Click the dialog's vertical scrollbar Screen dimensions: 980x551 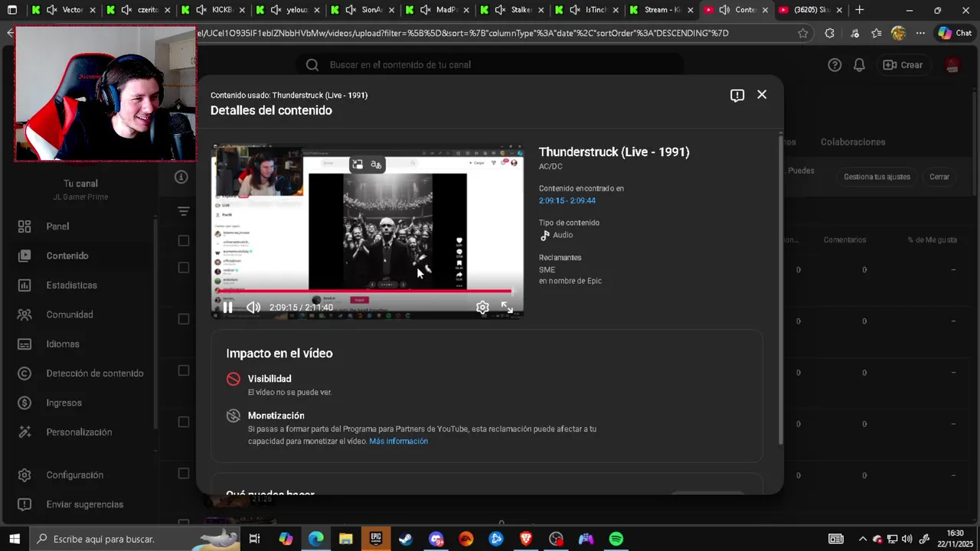781,291
